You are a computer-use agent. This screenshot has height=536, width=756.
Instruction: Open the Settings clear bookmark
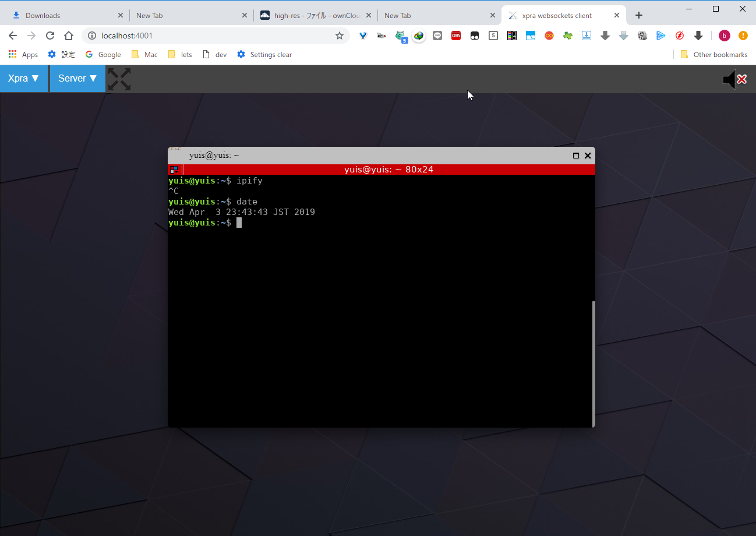pyautogui.click(x=264, y=55)
